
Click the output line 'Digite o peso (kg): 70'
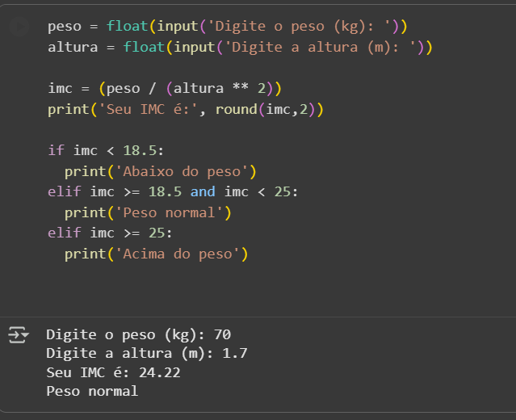139,334
